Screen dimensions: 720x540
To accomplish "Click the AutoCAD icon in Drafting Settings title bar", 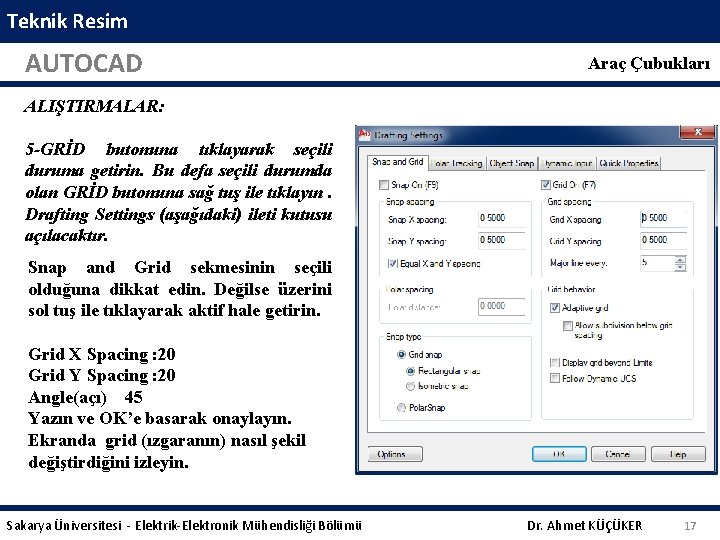I will pos(365,134).
